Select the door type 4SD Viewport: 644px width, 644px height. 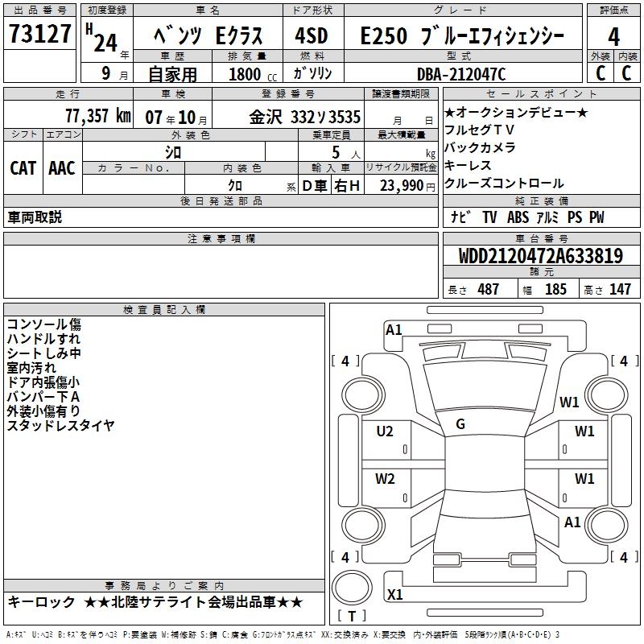pos(312,35)
